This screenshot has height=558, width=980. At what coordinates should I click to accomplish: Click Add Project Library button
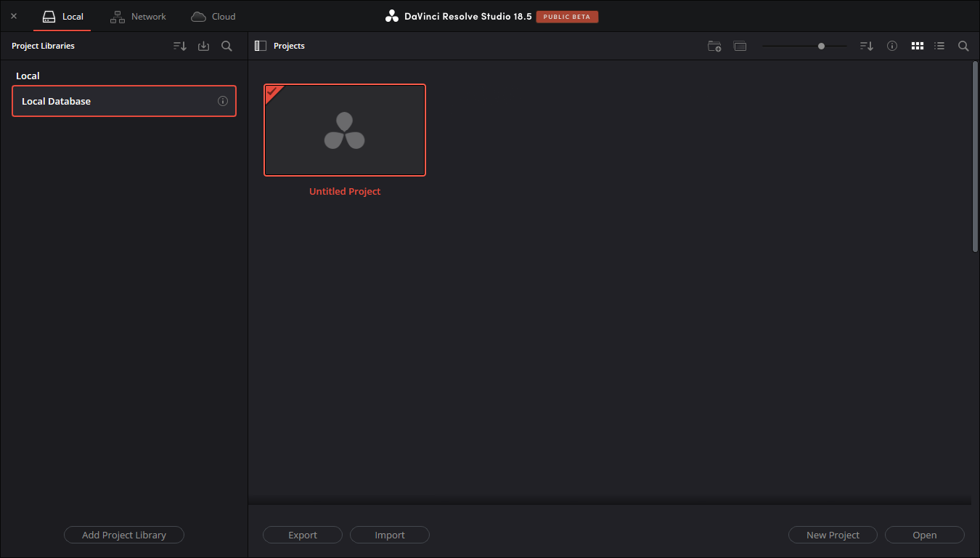click(x=124, y=535)
